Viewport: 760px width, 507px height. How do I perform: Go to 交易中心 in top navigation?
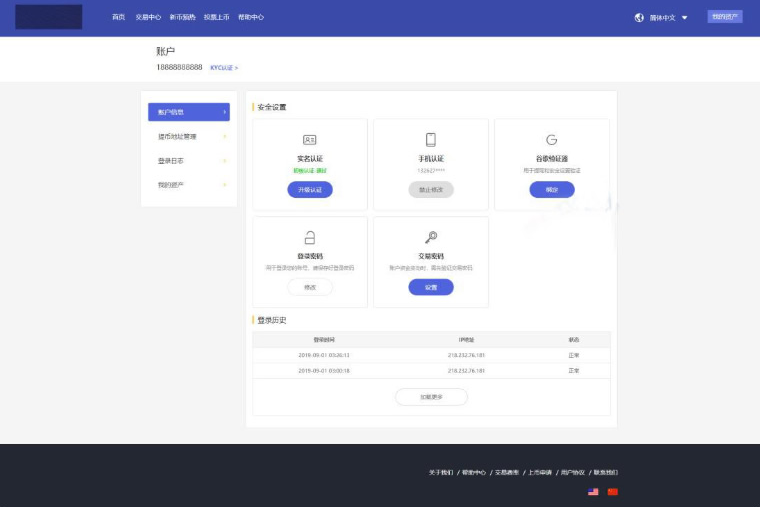[x=148, y=17]
